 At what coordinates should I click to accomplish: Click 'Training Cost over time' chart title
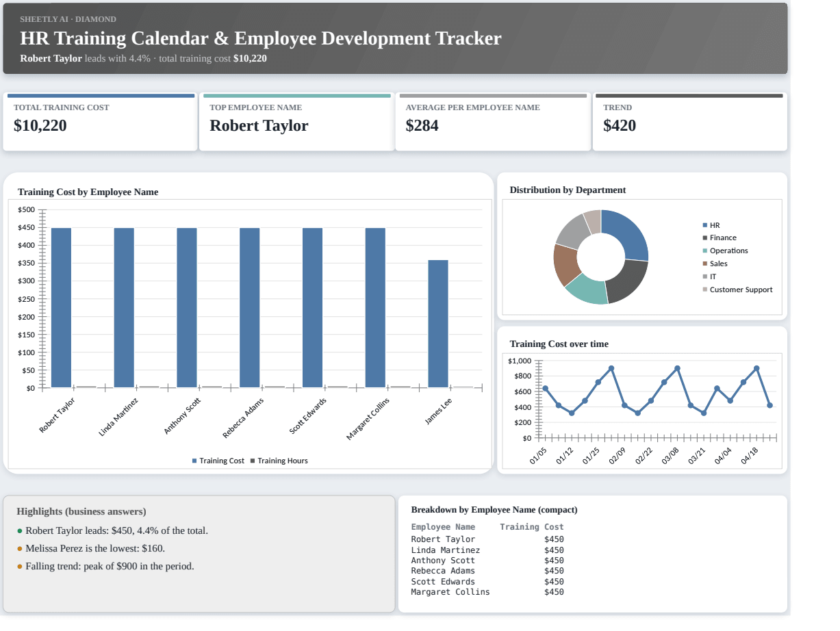click(x=559, y=344)
